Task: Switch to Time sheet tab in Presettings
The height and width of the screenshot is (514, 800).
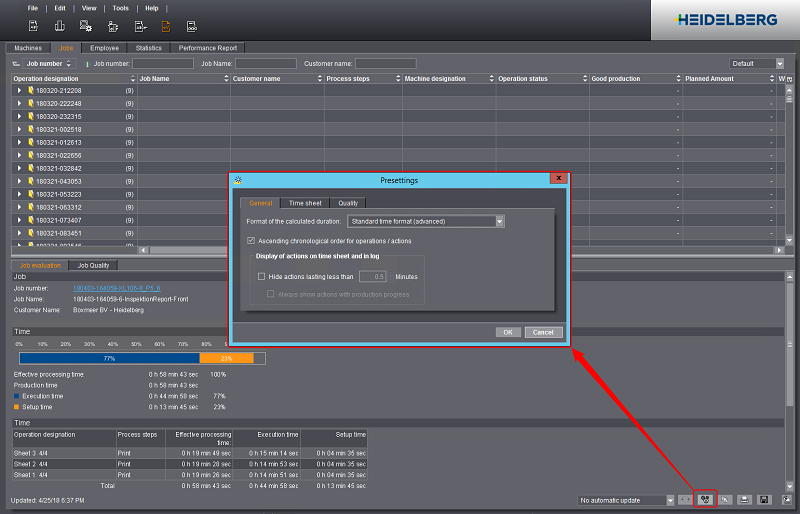Action: [305, 203]
